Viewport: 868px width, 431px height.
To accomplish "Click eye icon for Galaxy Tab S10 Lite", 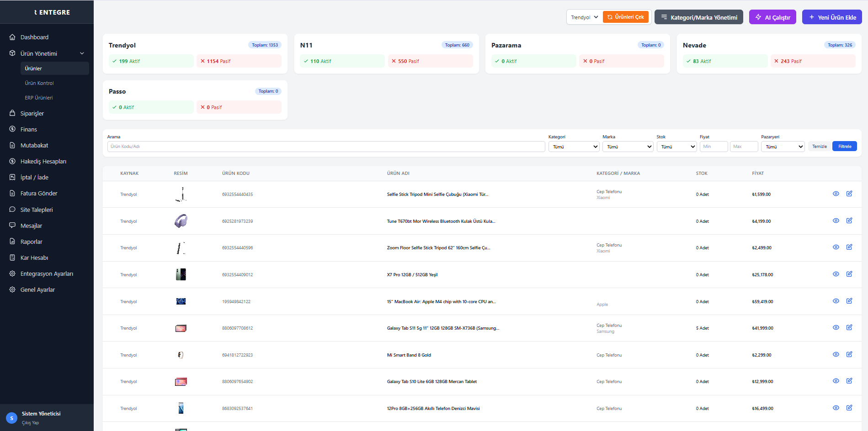I will [836, 381].
